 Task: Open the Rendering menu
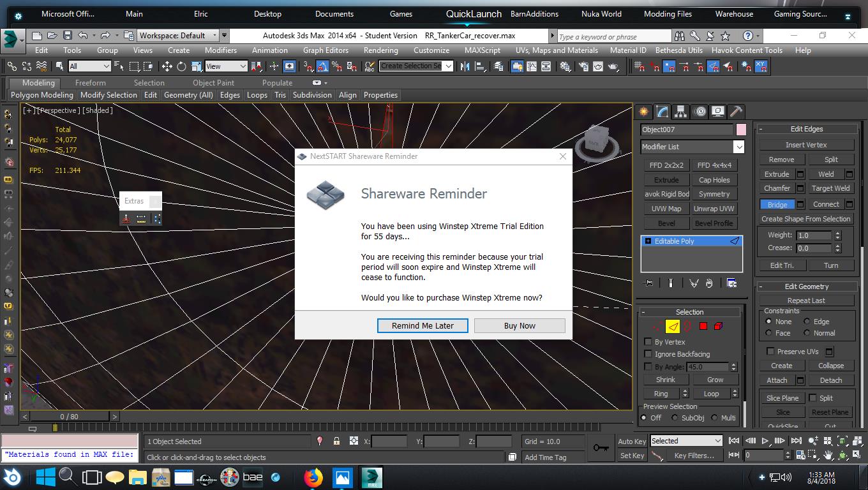[x=380, y=50]
